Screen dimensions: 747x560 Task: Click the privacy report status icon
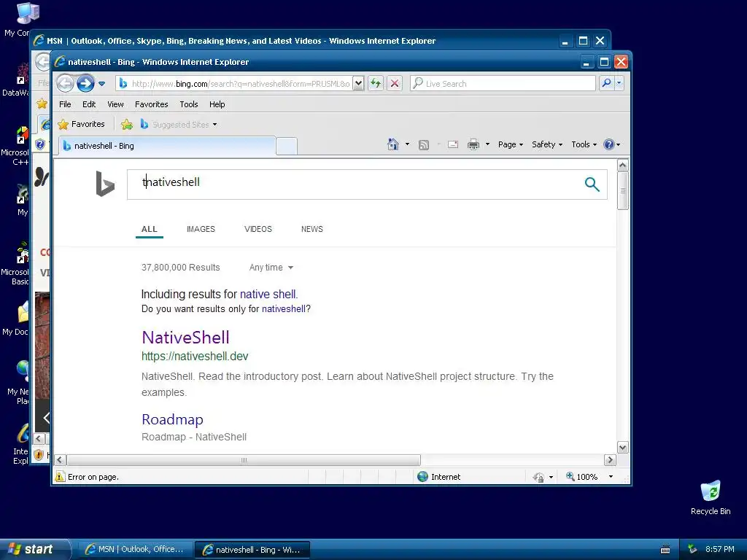click(x=538, y=477)
